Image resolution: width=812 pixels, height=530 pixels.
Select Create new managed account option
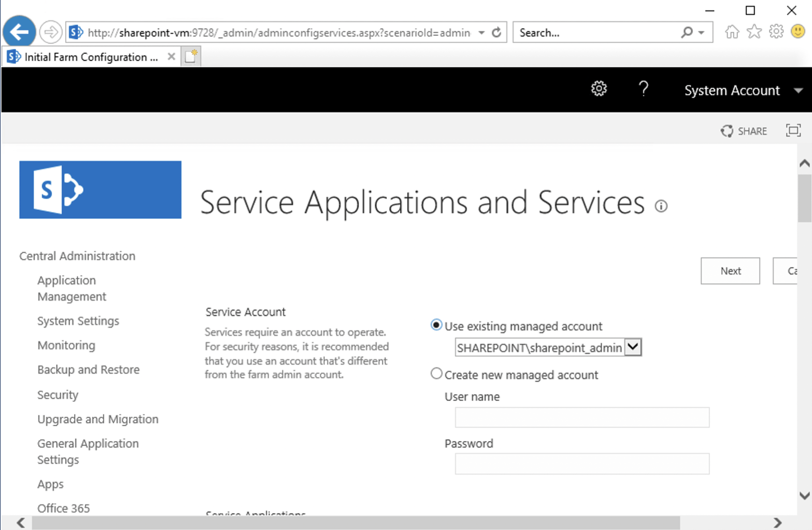(436, 374)
